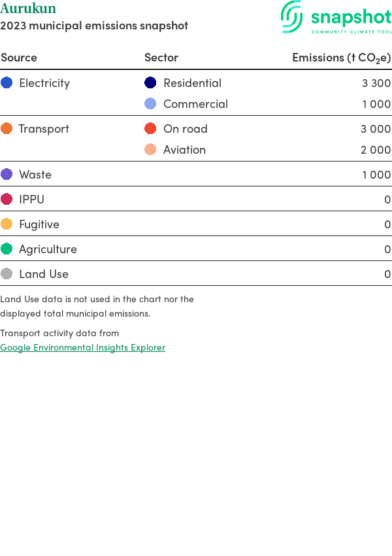This screenshot has height=556, width=392.
Task: Click the Aurukun municipality title
Action: (x=28, y=9)
